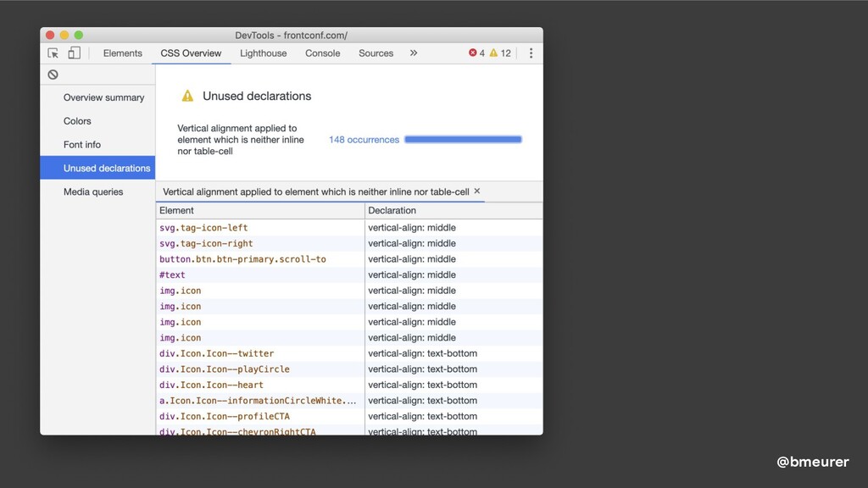
Task: Activate the inspect element picker icon
Action: [x=53, y=53]
